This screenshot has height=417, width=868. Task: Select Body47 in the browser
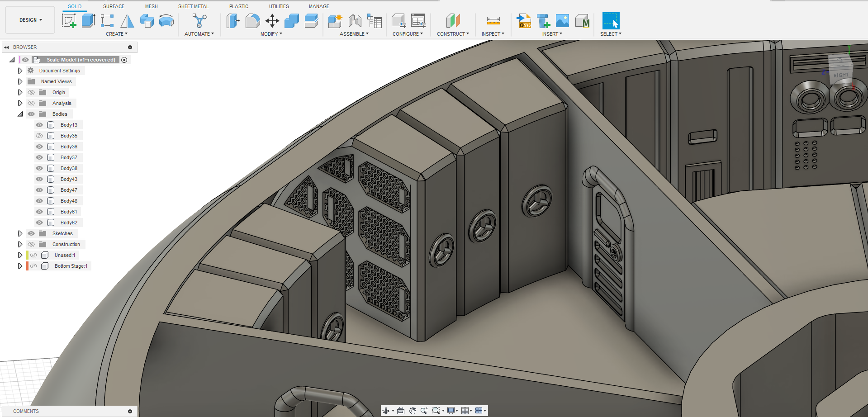(69, 190)
